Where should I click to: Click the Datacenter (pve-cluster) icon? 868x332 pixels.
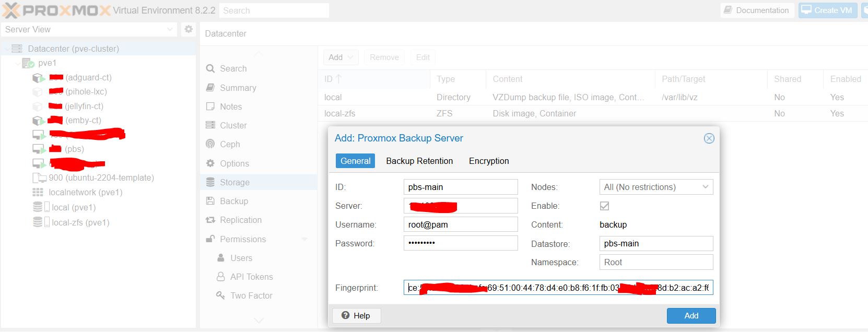(17, 49)
